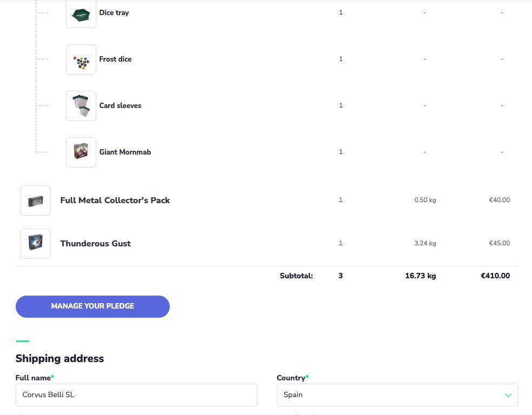Click the €45.00 Thunderous Gust price

[x=500, y=243]
